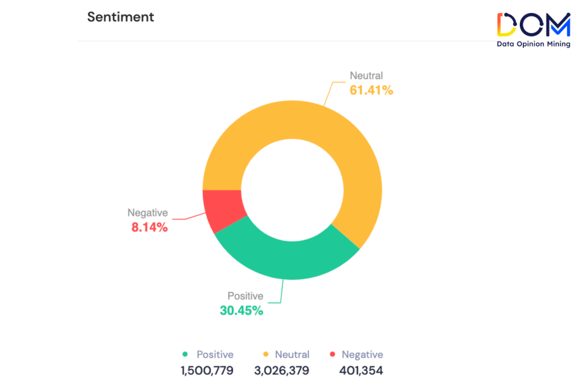This screenshot has height=392, width=583.
Task: Click the Positive 30.45% percentage label
Action: (241, 311)
